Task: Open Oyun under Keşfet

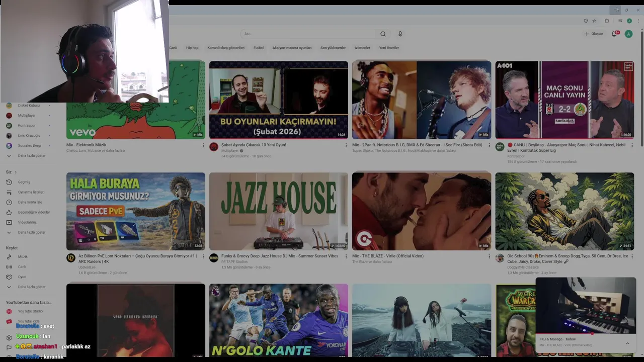Action: pos(23,277)
